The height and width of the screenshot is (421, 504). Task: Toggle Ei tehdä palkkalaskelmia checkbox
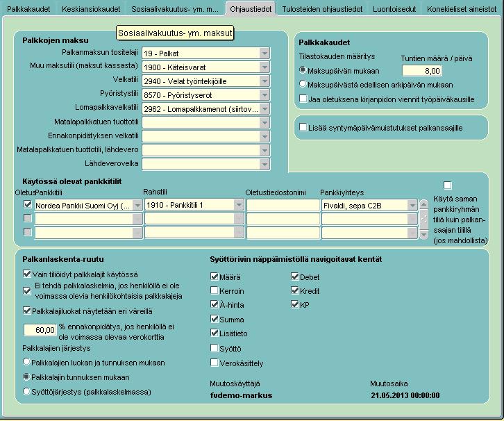point(27,291)
